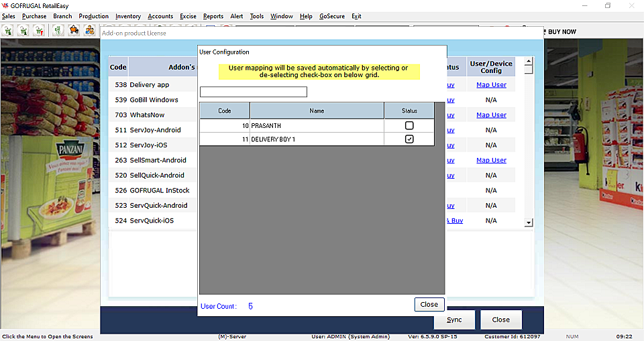Click the Sync button

(x=454, y=320)
